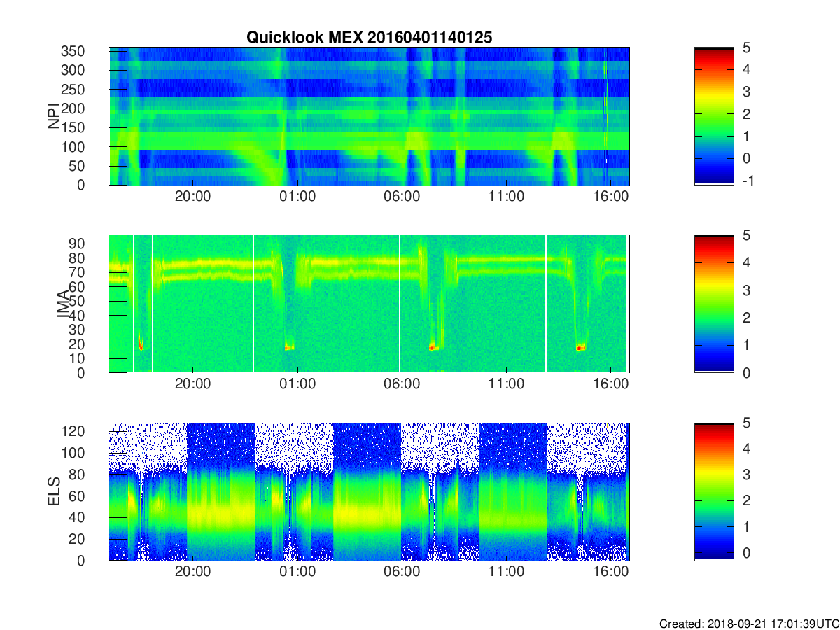
Task: Click '0' on the ELS color bar scale
Action: coord(746,552)
